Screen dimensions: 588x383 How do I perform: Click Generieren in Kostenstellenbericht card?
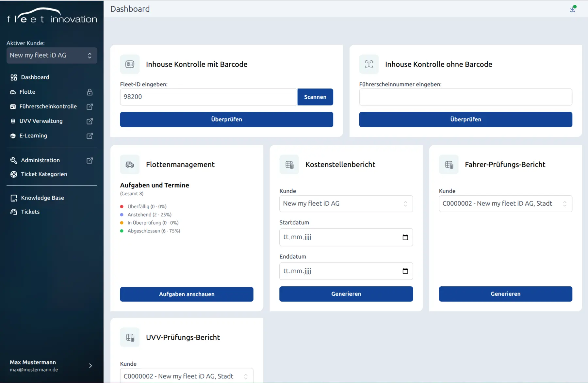point(346,294)
